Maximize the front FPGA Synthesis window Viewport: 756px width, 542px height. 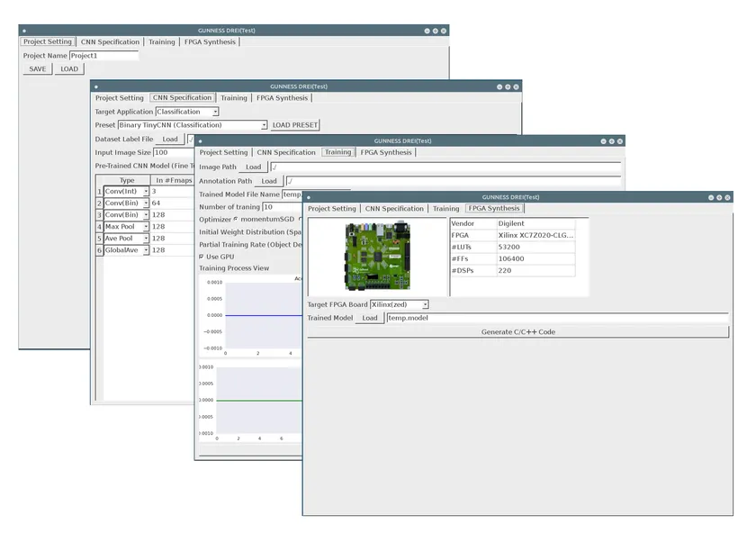[716, 197]
